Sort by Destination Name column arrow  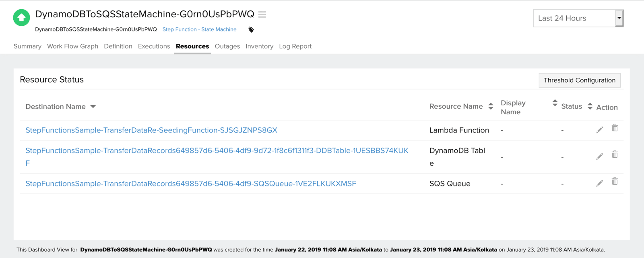pos(93,107)
